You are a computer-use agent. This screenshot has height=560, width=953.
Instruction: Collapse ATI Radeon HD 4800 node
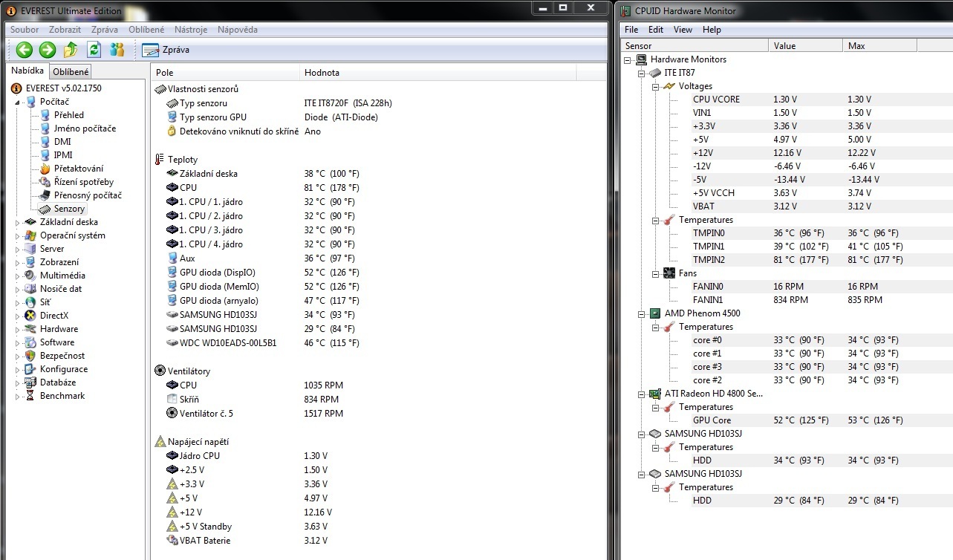643,394
